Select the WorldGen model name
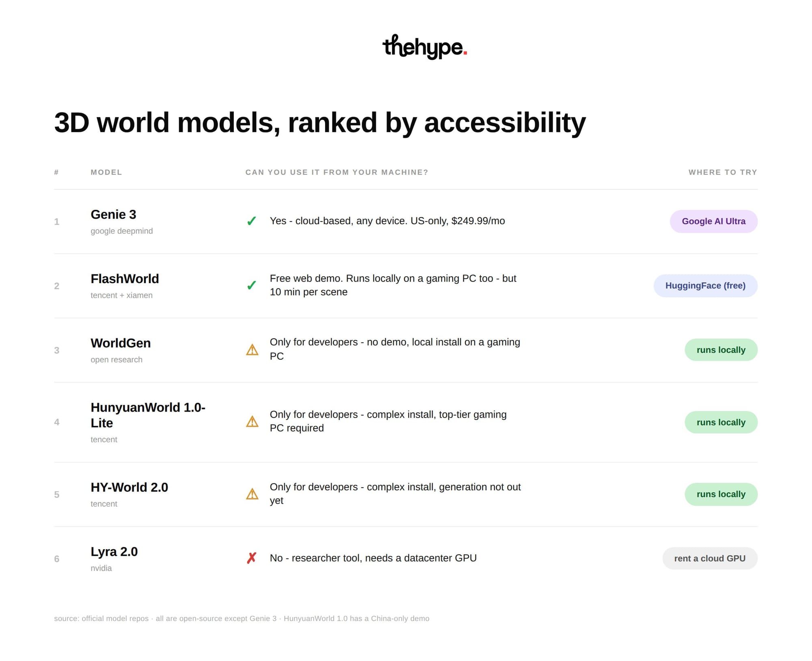 [121, 343]
